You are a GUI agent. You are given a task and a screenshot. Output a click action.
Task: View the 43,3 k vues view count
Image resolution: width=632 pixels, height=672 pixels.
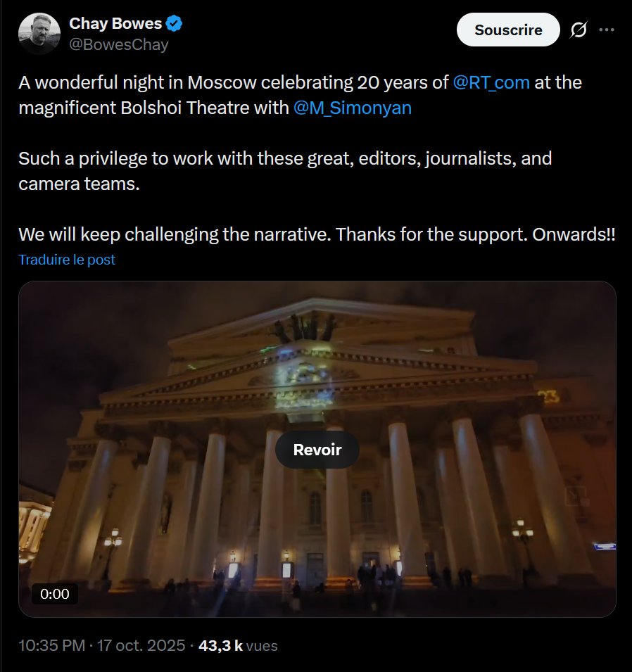[x=238, y=645]
